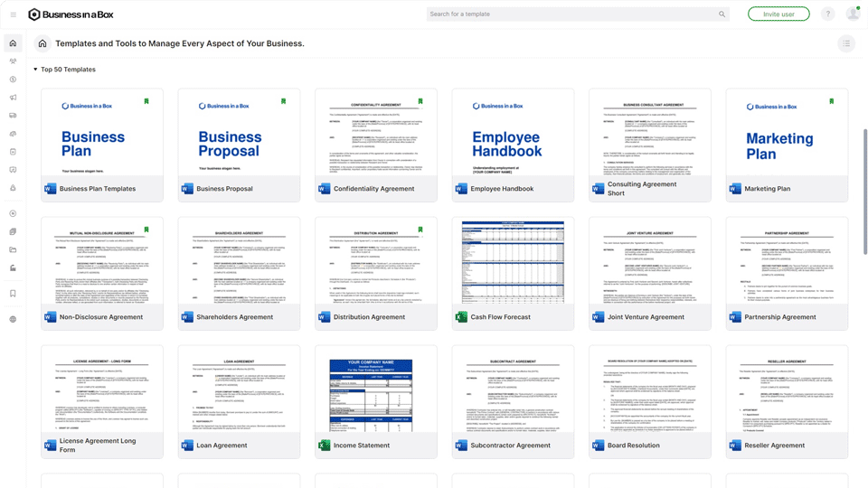Click the Subcontractor Agreement title

(x=510, y=446)
